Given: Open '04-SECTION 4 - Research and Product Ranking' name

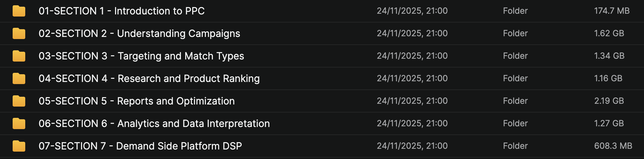Looking at the screenshot, I should [x=149, y=78].
